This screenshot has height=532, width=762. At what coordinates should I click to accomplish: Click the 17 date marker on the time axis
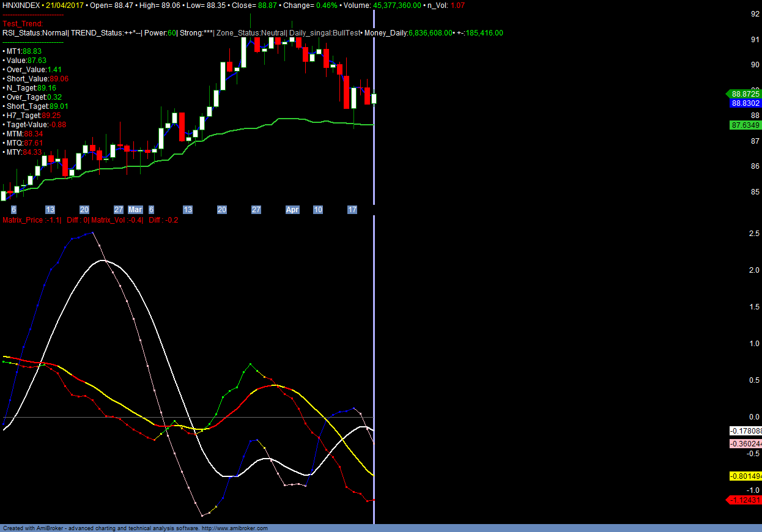tap(352, 210)
